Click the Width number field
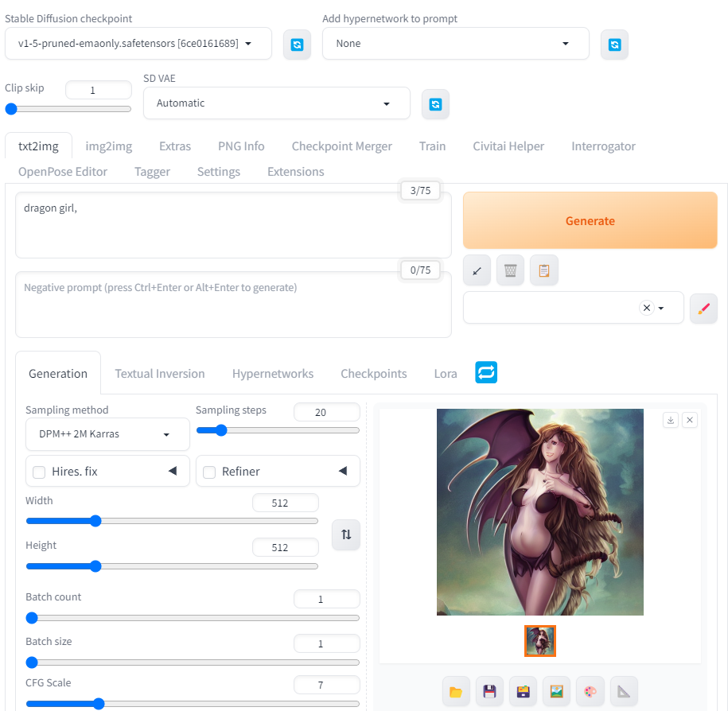The height and width of the screenshot is (711, 728). (286, 503)
